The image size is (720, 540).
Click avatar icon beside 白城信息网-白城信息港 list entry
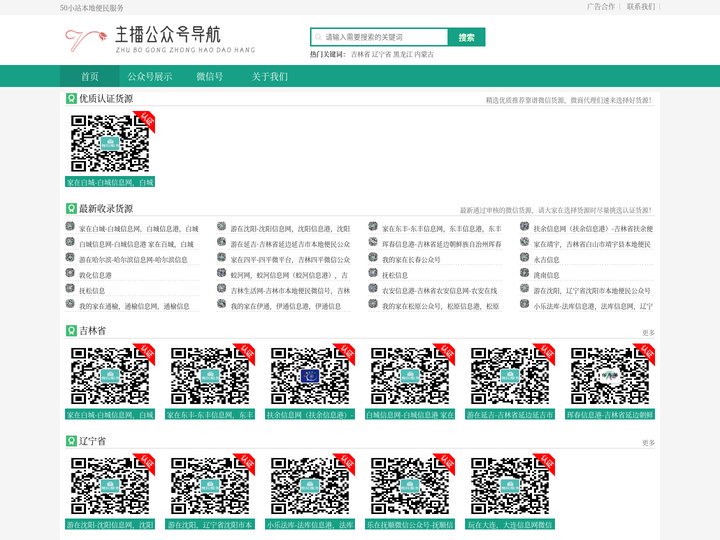pyautogui.click(x=70, y=242)
